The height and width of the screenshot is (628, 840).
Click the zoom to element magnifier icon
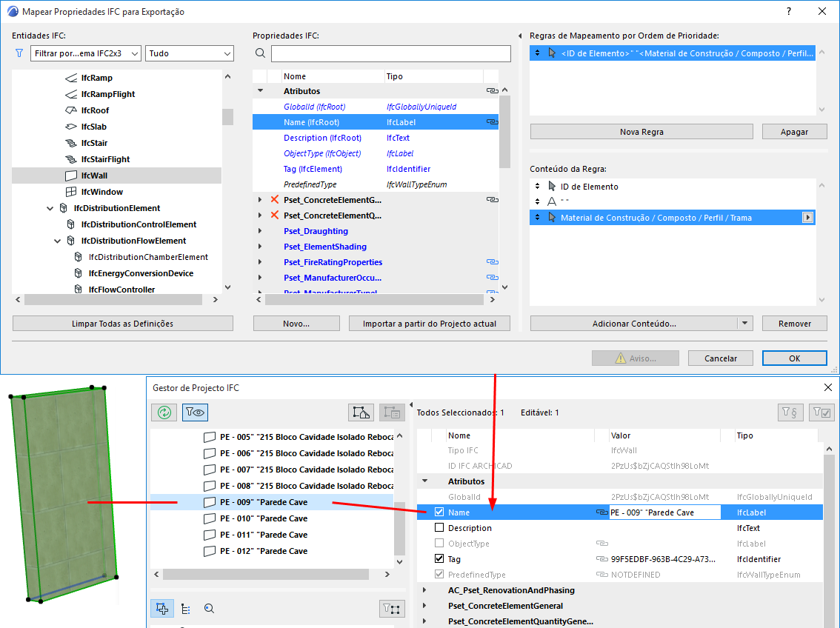pyautogui.click(x=210, y=609)
